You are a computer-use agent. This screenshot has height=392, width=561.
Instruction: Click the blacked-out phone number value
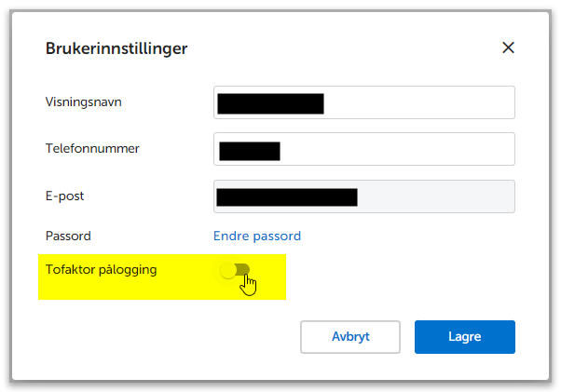(x=250, y=150)
